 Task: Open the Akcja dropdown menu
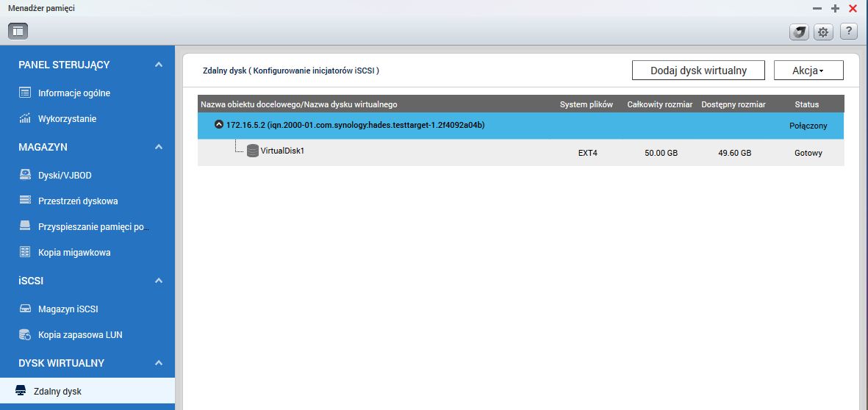808,71
